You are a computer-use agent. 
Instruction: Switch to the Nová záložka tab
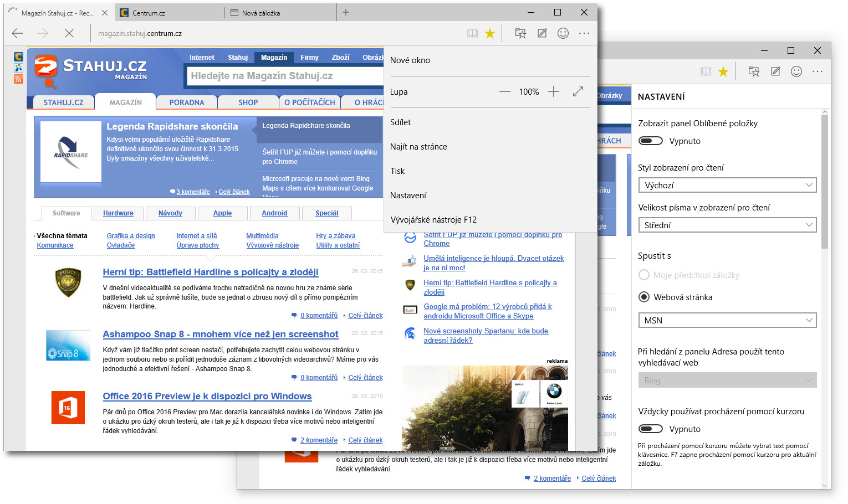tap(281, 13)
